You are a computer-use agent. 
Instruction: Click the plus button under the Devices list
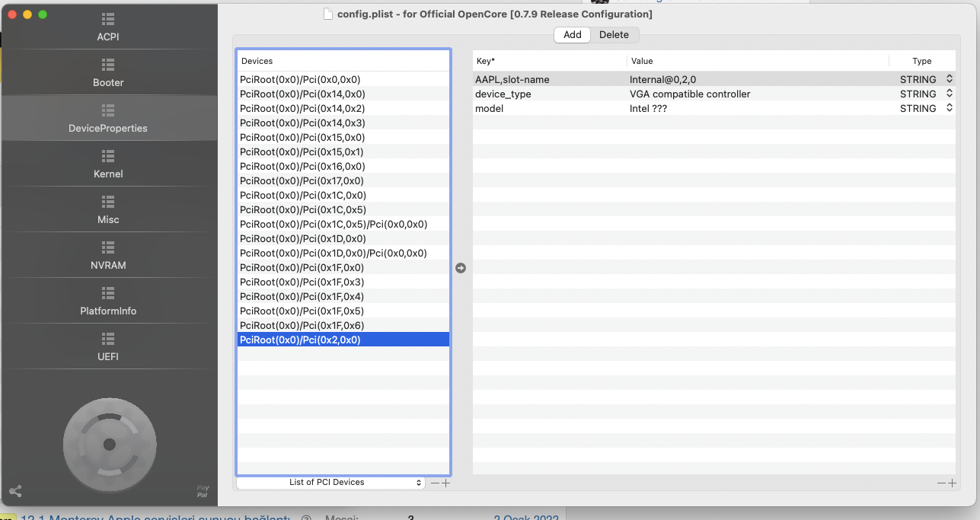[x=446, y=483]
